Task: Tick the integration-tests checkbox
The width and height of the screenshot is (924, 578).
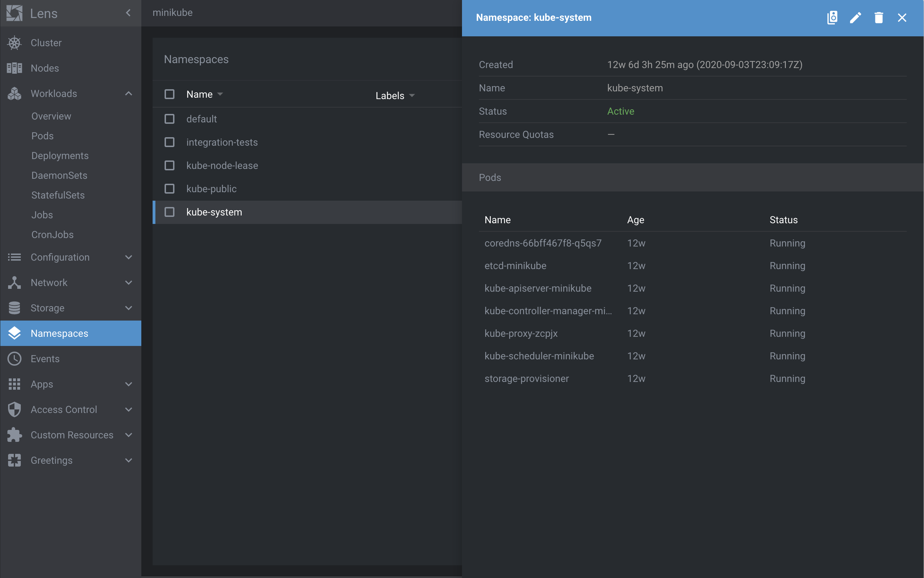Action: pyautogui.click(x=169, y=142)
